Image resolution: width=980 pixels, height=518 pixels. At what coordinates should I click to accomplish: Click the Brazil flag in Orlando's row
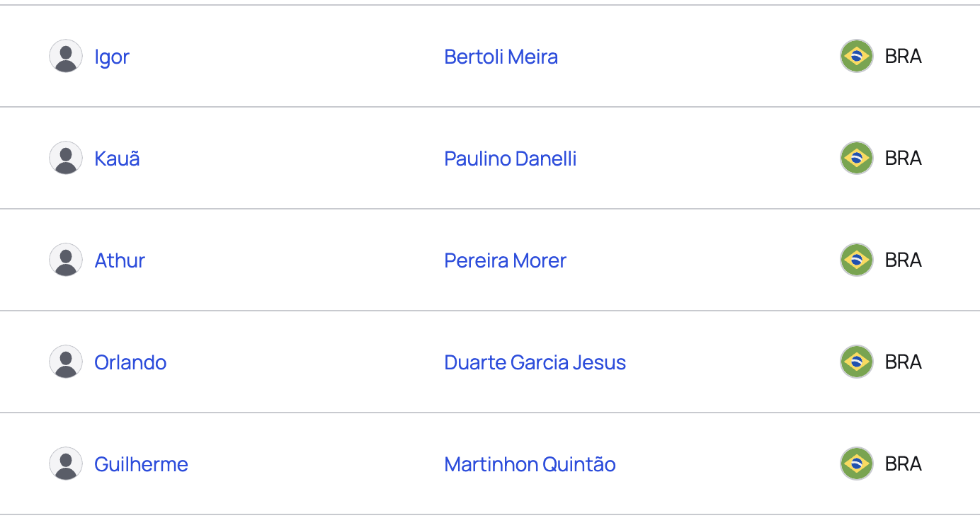[857, 362]
